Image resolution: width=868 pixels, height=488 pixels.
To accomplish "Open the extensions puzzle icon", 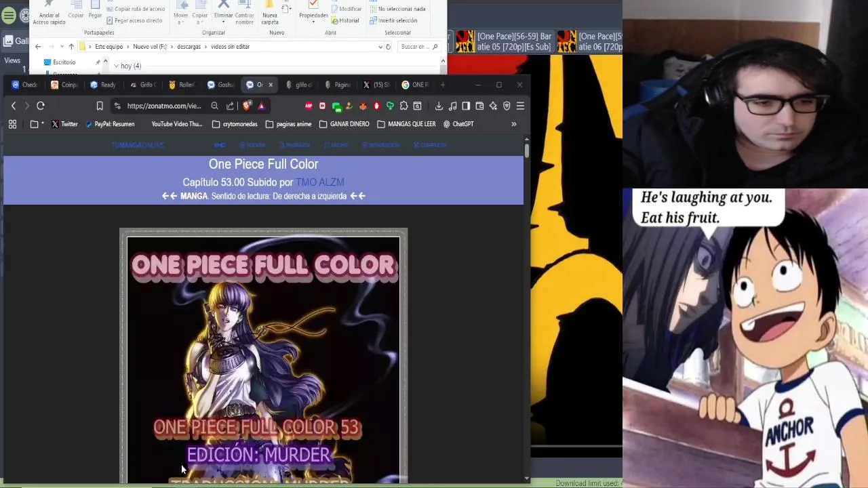I will [x=403, y=106].
